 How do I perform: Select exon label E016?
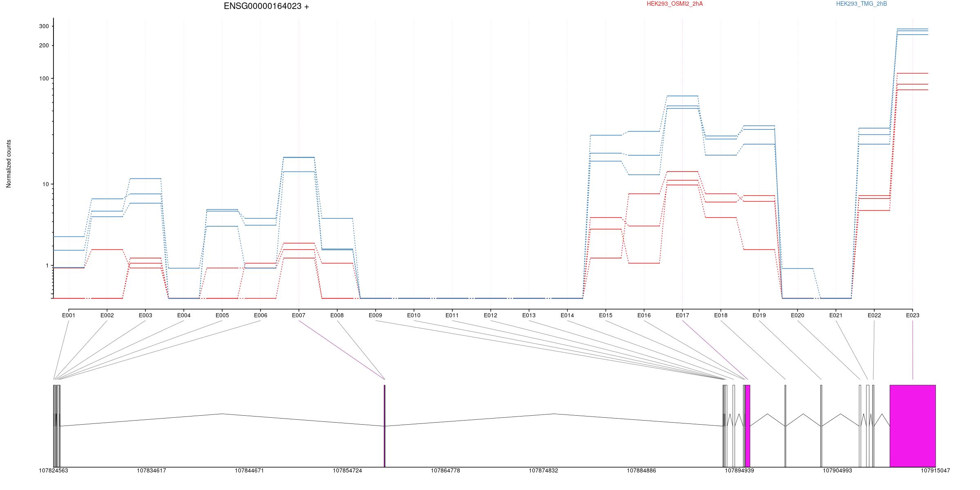(644, 315)
